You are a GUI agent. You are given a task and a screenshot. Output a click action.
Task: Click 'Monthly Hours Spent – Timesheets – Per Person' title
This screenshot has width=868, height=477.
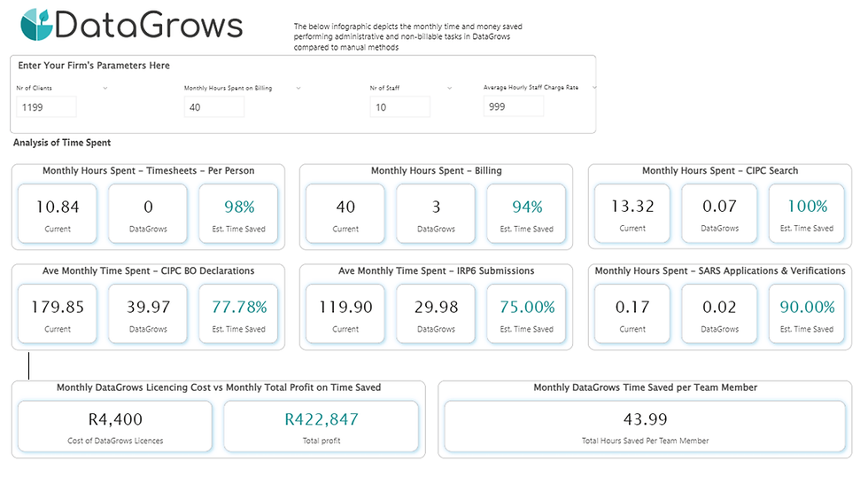[149, 170]
